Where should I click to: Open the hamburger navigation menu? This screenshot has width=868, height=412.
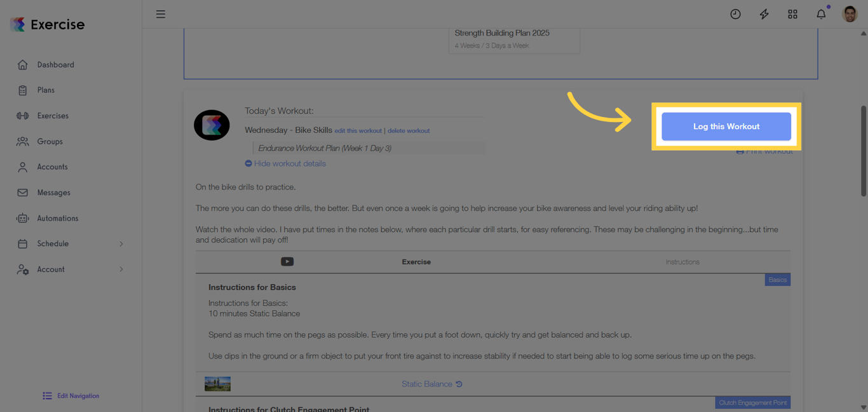pyautogui.click(x=160, y=13)
